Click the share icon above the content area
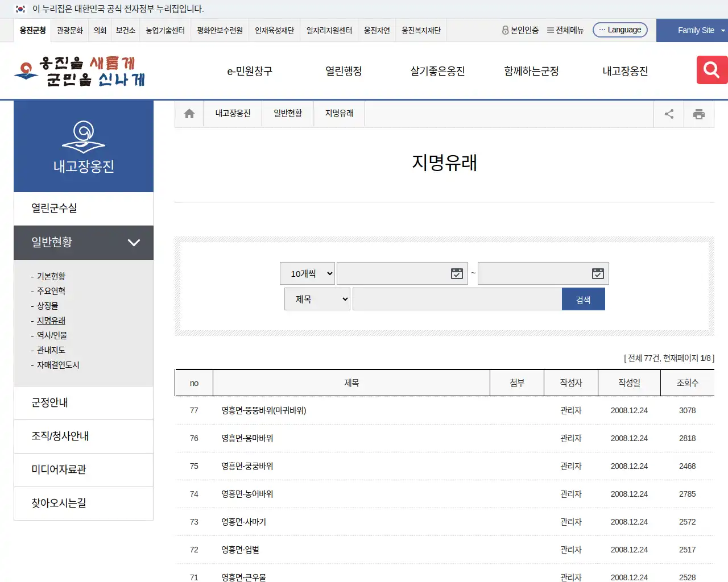Image resolution: width=728 pixels, height=582 pixels. click(x=668, y=113)
